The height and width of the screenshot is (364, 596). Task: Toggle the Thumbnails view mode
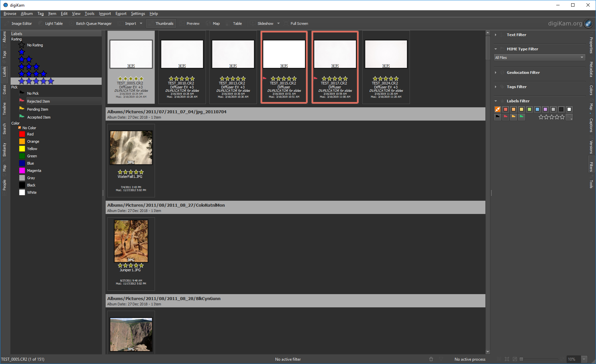161,24
